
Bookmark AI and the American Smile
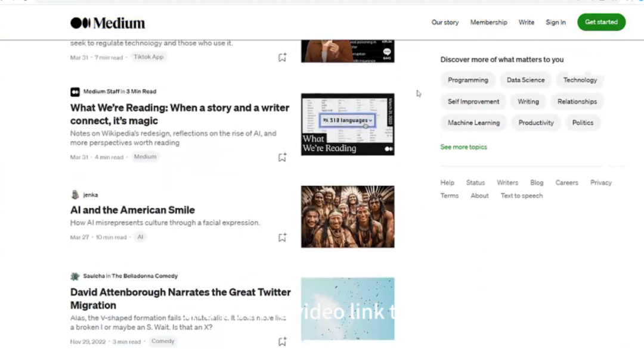point(282,238)
